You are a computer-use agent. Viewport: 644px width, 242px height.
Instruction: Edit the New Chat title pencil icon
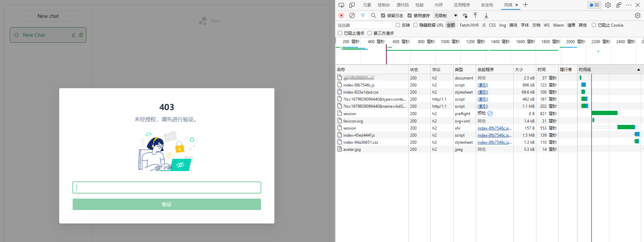(74, 35)
